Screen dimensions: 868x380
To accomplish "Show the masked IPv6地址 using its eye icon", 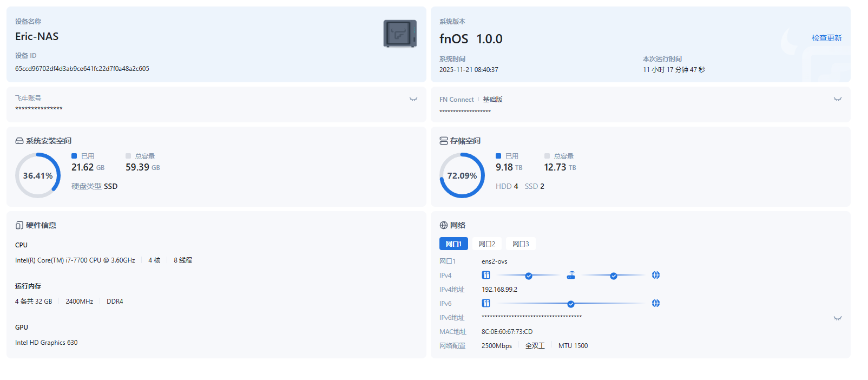I will pos(838,318).
